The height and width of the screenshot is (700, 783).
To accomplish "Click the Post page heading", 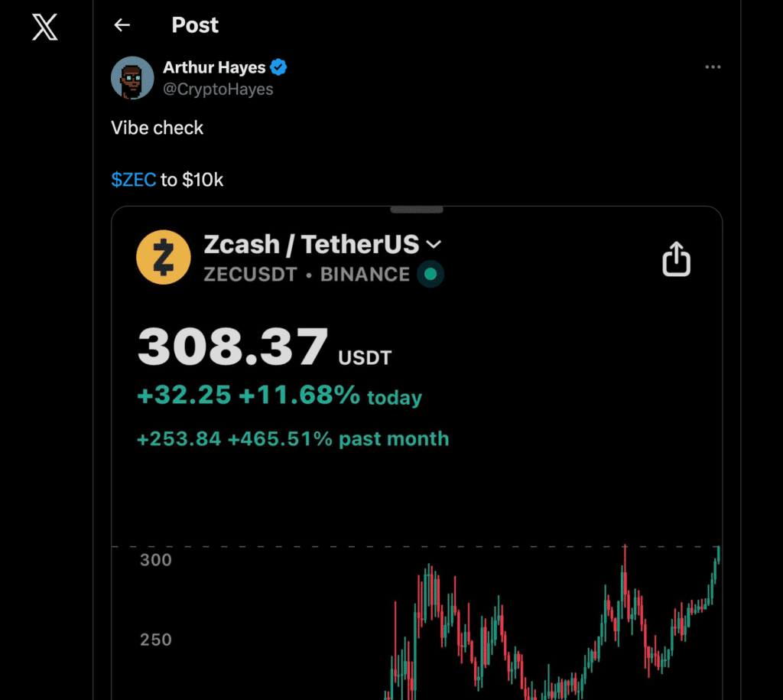I will coord(195,25).
